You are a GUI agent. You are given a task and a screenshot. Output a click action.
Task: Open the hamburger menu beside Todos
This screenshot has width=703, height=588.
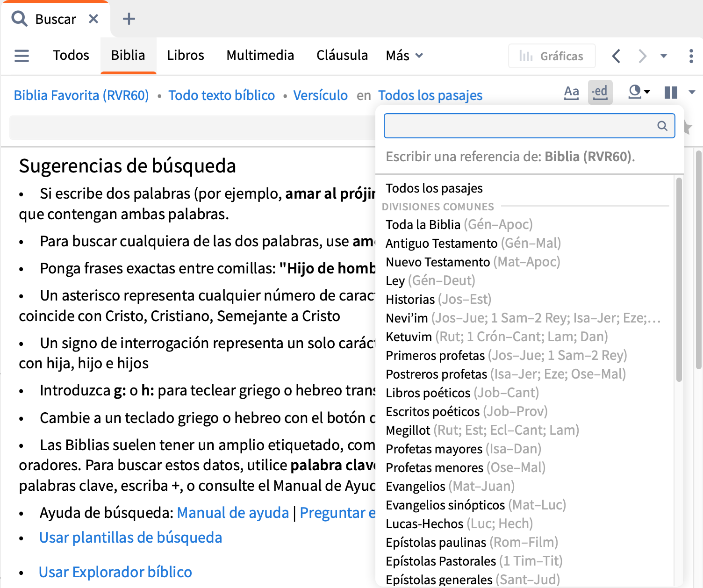pos(22,56)
